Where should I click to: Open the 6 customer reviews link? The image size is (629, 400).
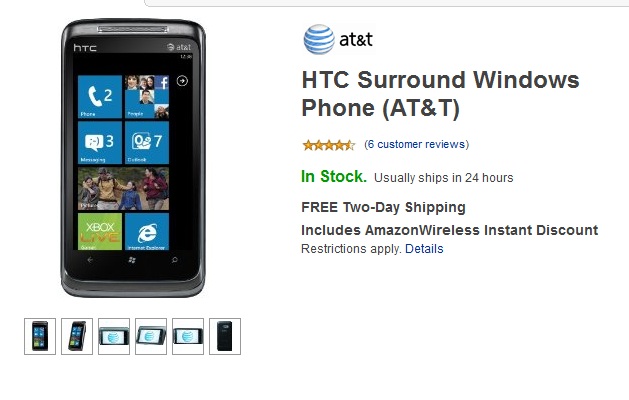point(416,144)
